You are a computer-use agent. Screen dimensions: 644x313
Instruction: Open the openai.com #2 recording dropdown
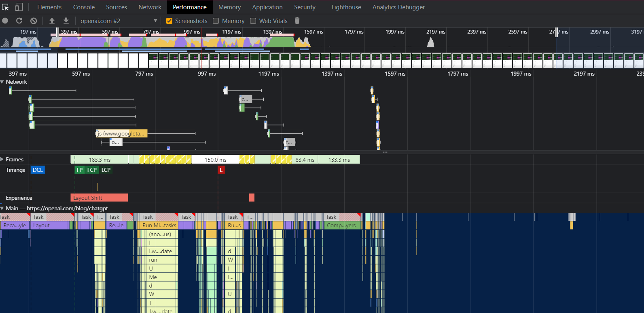(119, 21)
